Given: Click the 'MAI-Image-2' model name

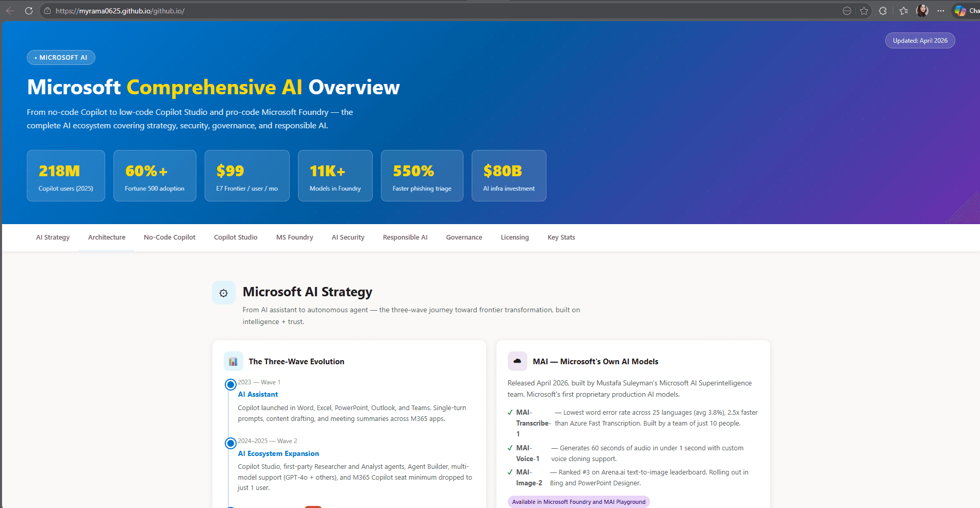Looking at the screenshot, I should 529,478.
